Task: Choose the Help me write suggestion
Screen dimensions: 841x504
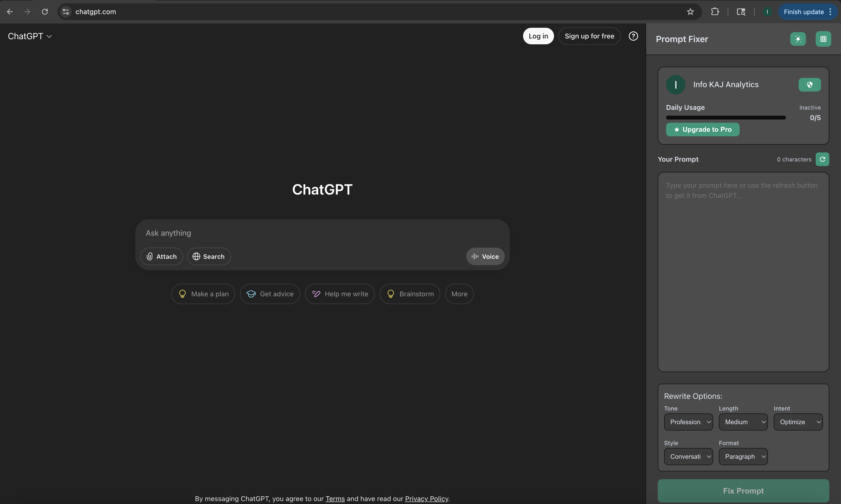Action: 339,294
